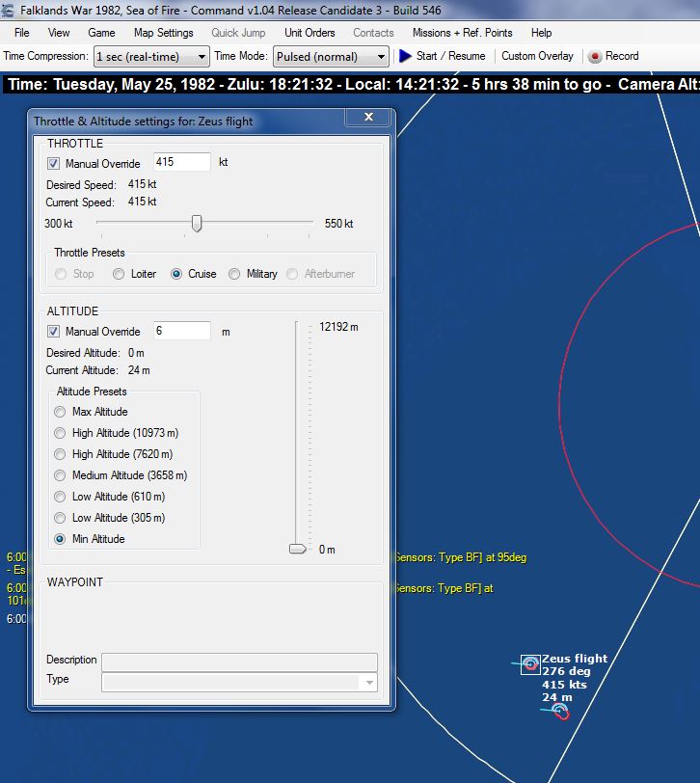
Task: Click the Custom Overlay button
Action: [x=537, y=56]
